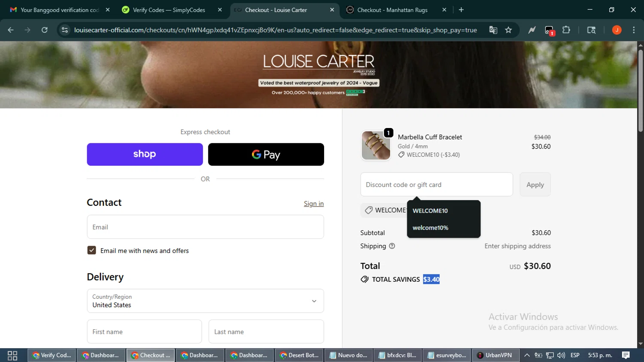This screenshot has width=644, height=362.
Task: Pay with Shop Pay express button
Action: tap(145, 154)
